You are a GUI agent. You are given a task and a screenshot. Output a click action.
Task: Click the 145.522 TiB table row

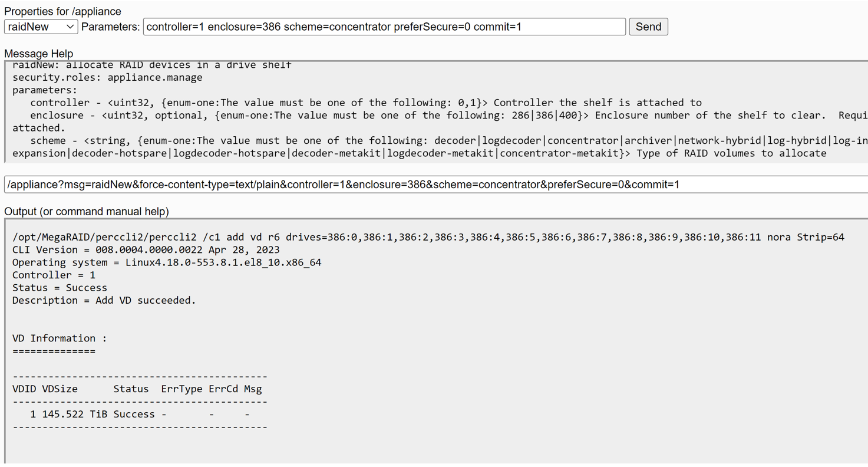pos(140,414)
